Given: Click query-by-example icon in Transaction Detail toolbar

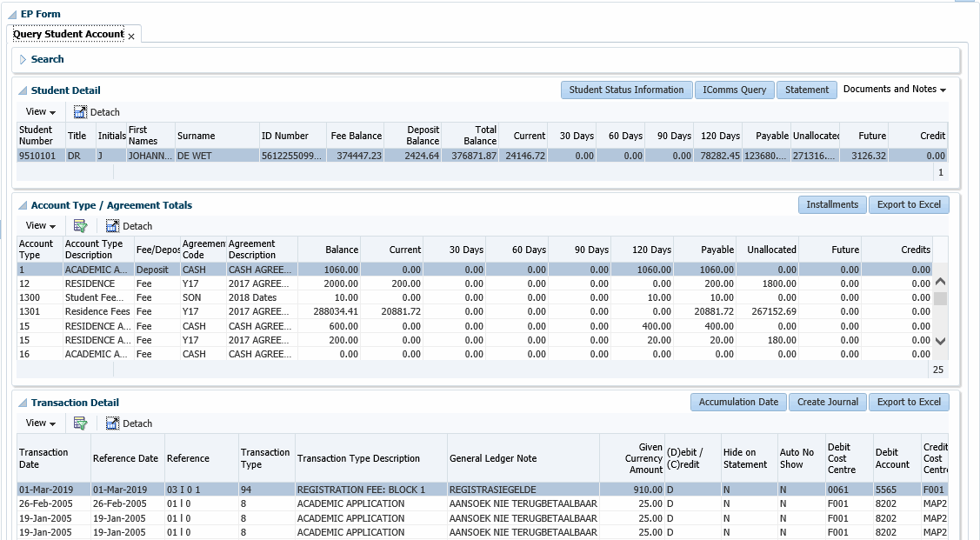Looking at the screenshot, I should [81, 423].
